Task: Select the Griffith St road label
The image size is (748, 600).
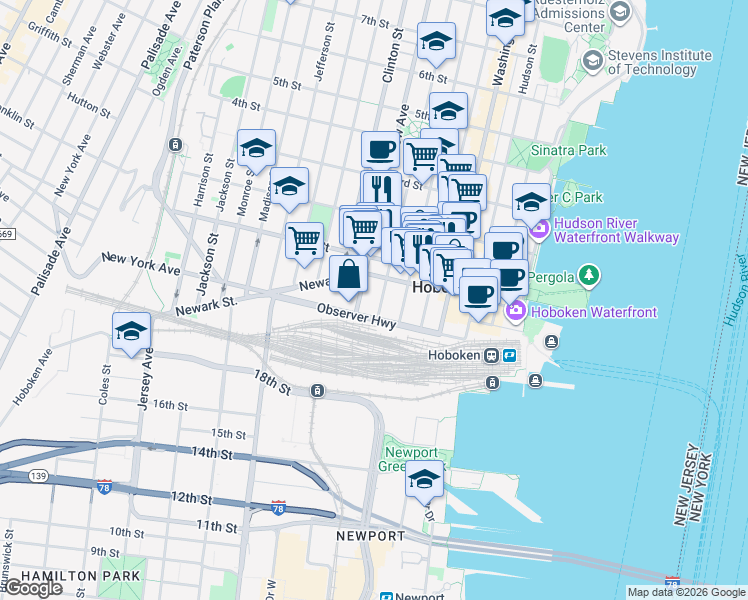Action: 50,34
